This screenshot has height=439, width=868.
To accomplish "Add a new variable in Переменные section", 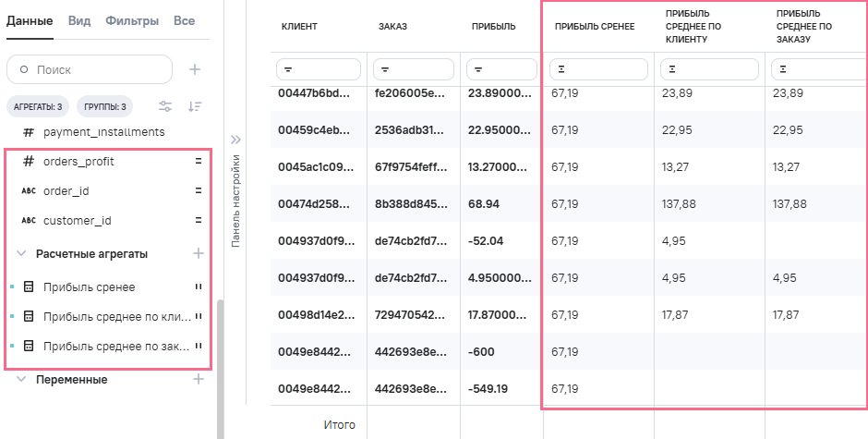I will pos(198,379).
